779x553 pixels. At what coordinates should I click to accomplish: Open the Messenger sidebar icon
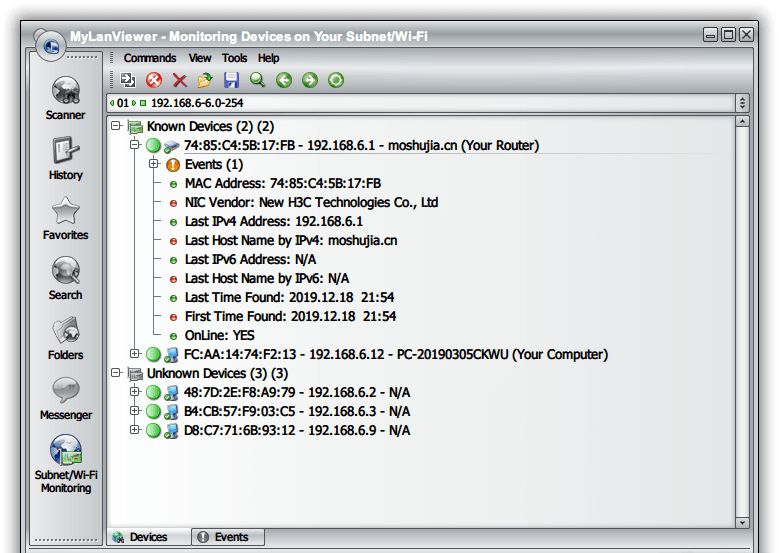65,398
